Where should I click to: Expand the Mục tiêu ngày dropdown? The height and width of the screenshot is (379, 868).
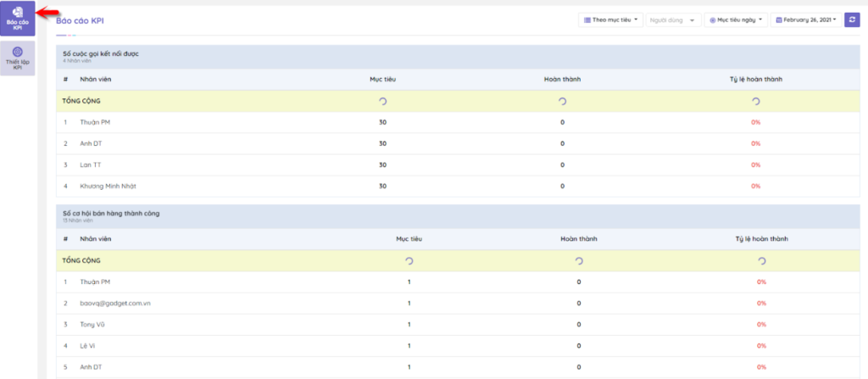[736, 20]
